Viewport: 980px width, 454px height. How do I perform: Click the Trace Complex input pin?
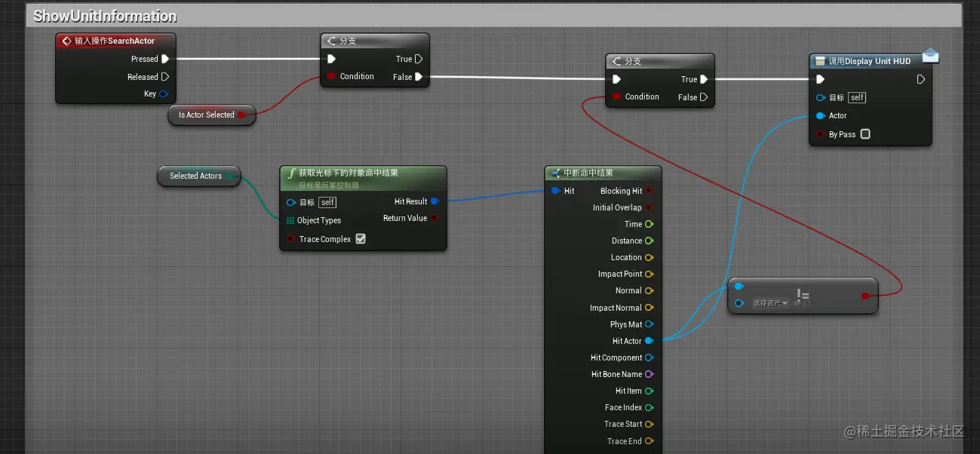(x=290, y=239)
